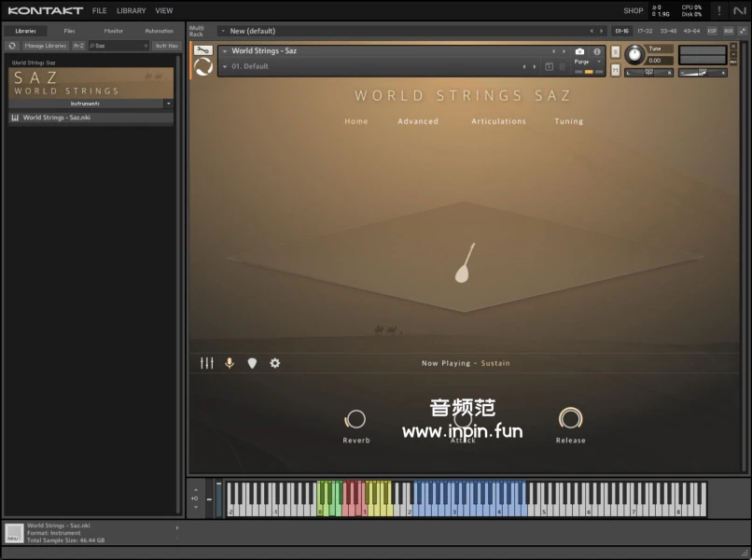
Task: Refresh libraries with the reload icon
Action: [x=12, y=46]
